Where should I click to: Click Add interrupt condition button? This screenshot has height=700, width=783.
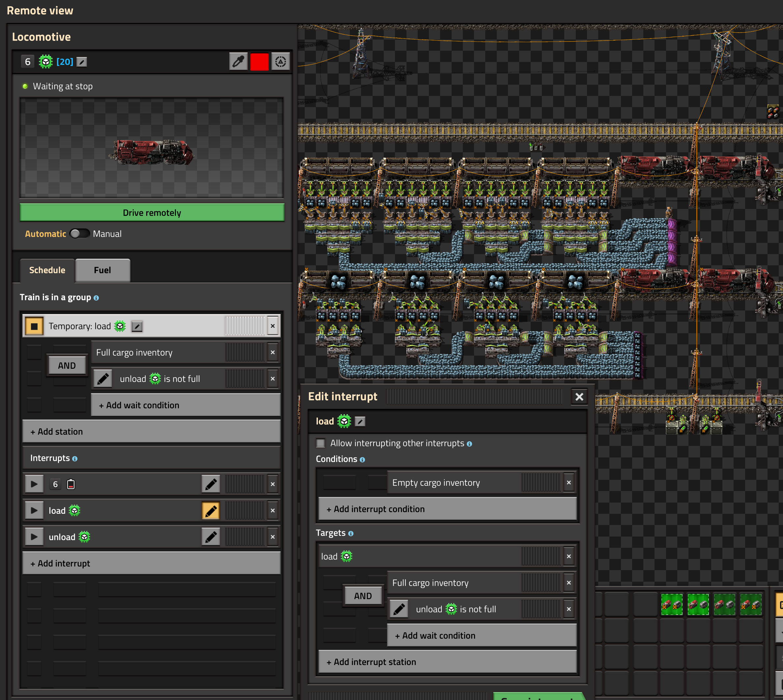point(447,509)
